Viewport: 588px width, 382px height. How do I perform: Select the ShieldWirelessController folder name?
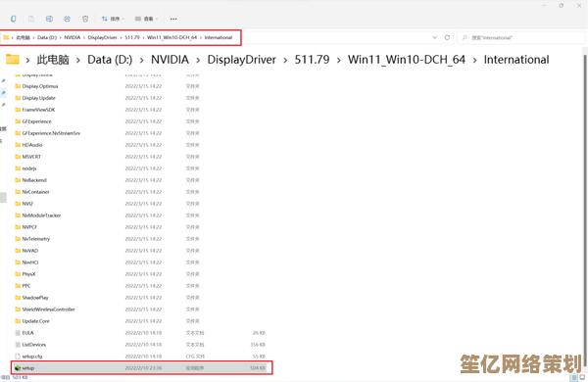[x=48, y=310]
